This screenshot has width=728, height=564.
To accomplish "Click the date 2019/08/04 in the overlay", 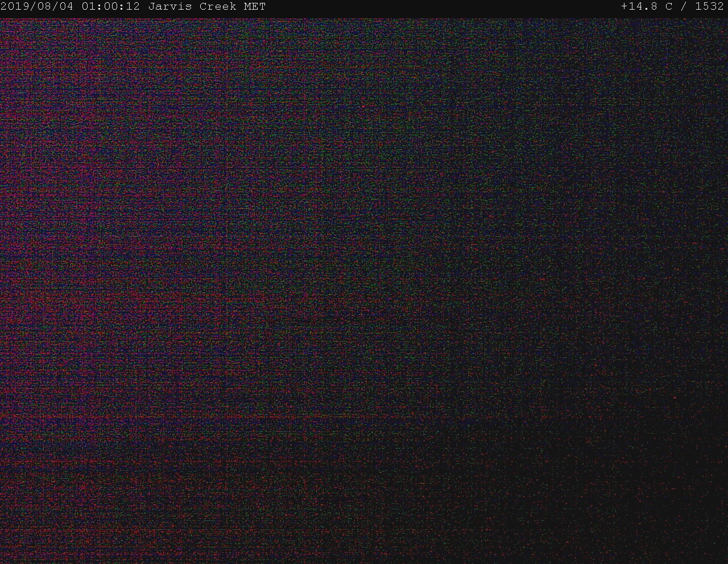I will pos(38,7).
